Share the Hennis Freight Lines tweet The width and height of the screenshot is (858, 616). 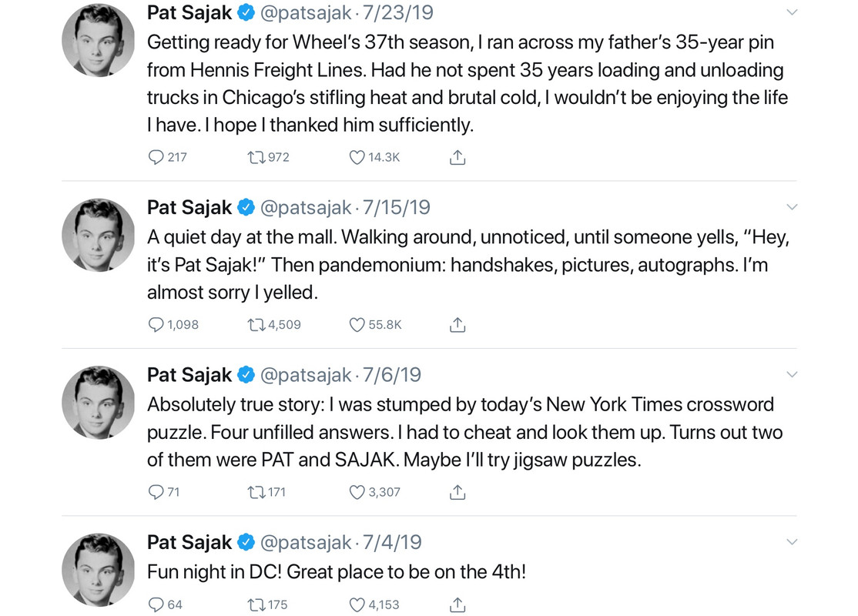tap(457, 157)
